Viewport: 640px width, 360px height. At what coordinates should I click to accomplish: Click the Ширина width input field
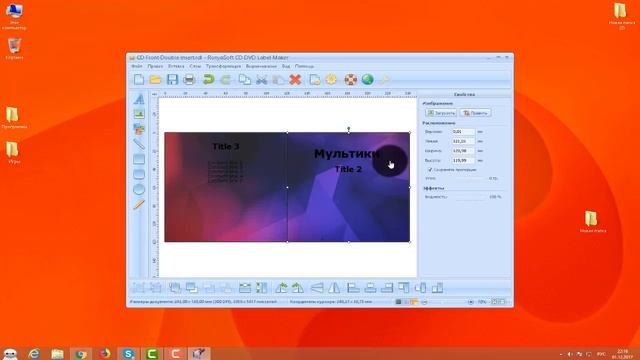click(463, 151)
